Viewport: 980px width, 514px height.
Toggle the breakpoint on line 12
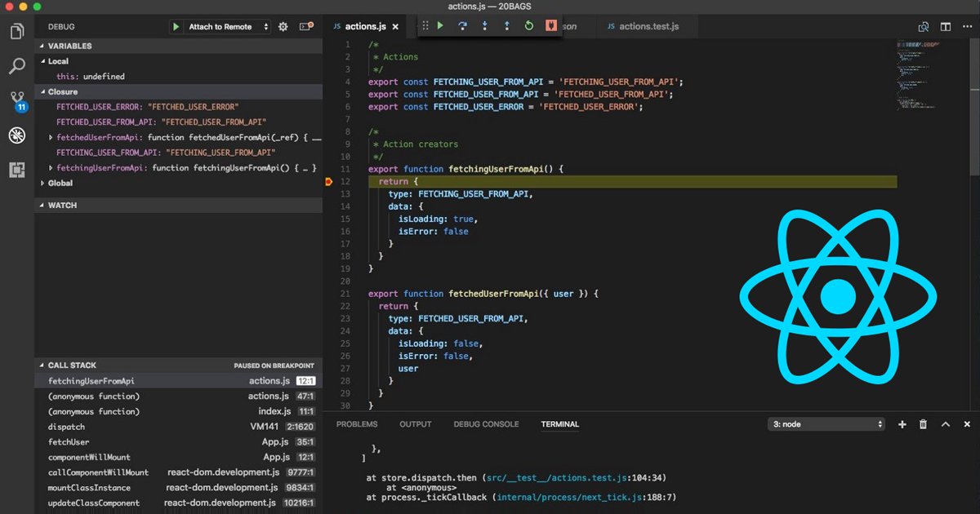pos(330,181)
